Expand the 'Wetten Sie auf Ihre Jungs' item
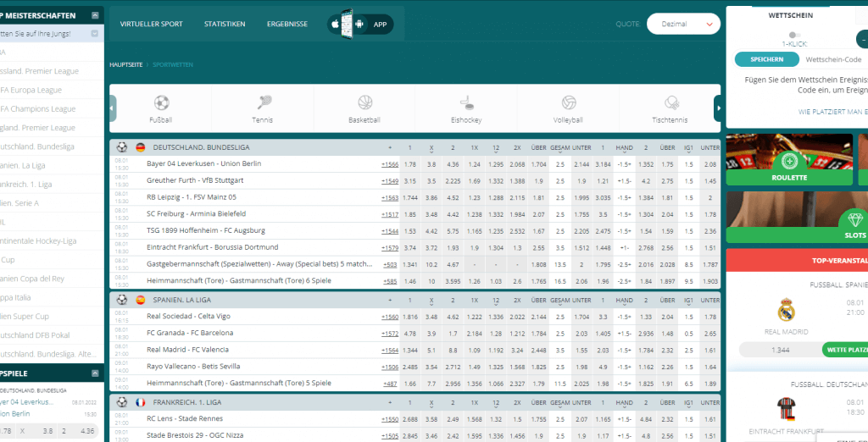 point(95,34)
